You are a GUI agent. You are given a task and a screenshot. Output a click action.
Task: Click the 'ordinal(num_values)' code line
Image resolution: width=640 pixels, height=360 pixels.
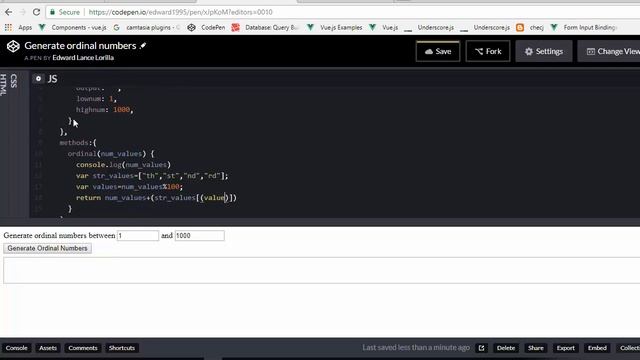(x=111, y=154)
